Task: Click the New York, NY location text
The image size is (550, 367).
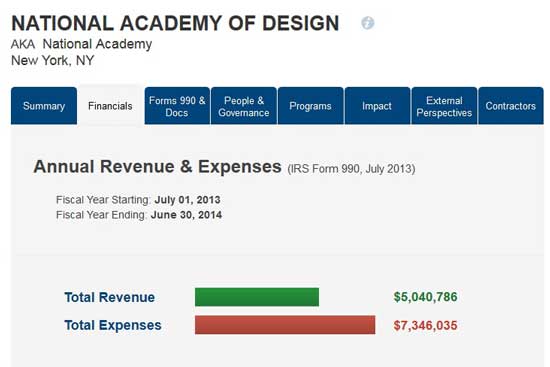Action: [x=53, y=60]
